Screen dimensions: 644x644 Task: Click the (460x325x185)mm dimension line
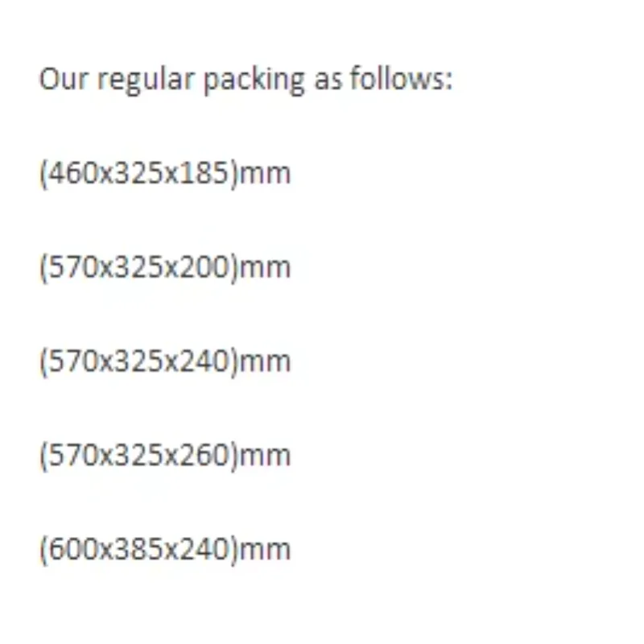coord(165,174)
